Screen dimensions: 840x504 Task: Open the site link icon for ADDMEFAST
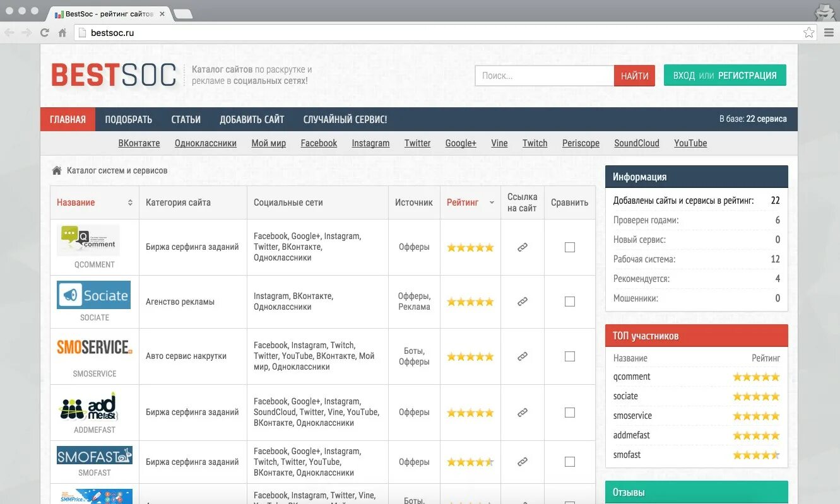click(523, 413)
